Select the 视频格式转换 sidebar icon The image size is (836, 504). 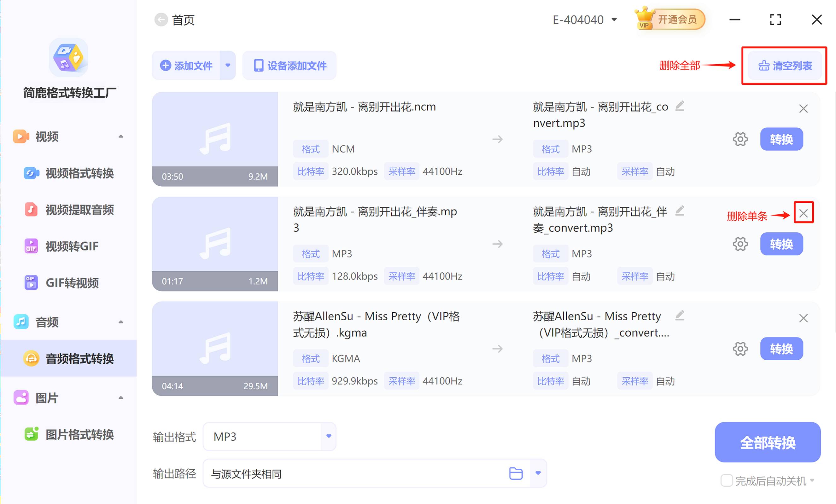coord(31,173)
